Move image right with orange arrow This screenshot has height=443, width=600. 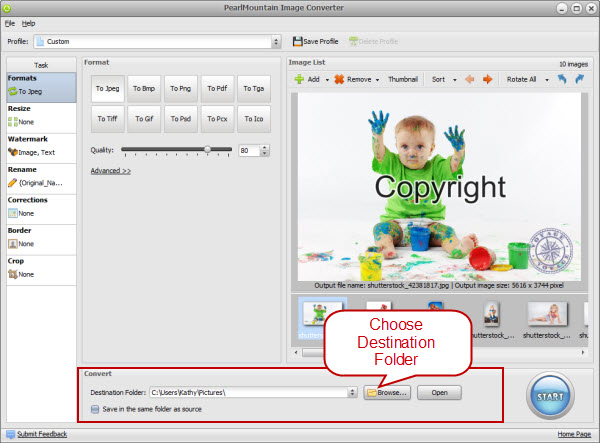488,79
